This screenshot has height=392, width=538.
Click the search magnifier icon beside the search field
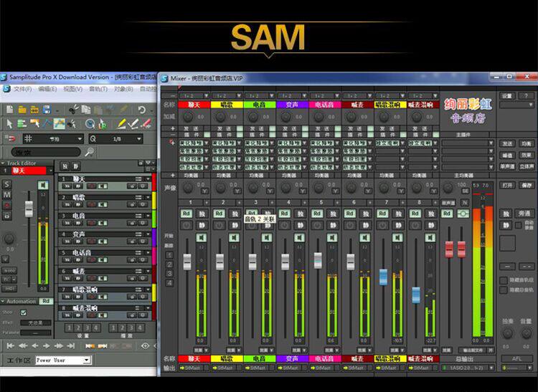tap(89, 152)
